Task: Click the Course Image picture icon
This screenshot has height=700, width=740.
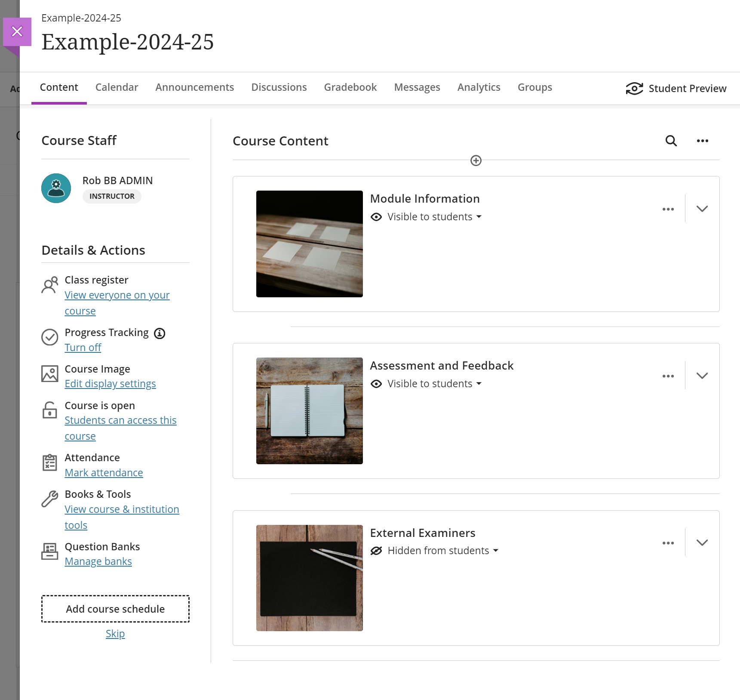Action: tap(50, 374)
